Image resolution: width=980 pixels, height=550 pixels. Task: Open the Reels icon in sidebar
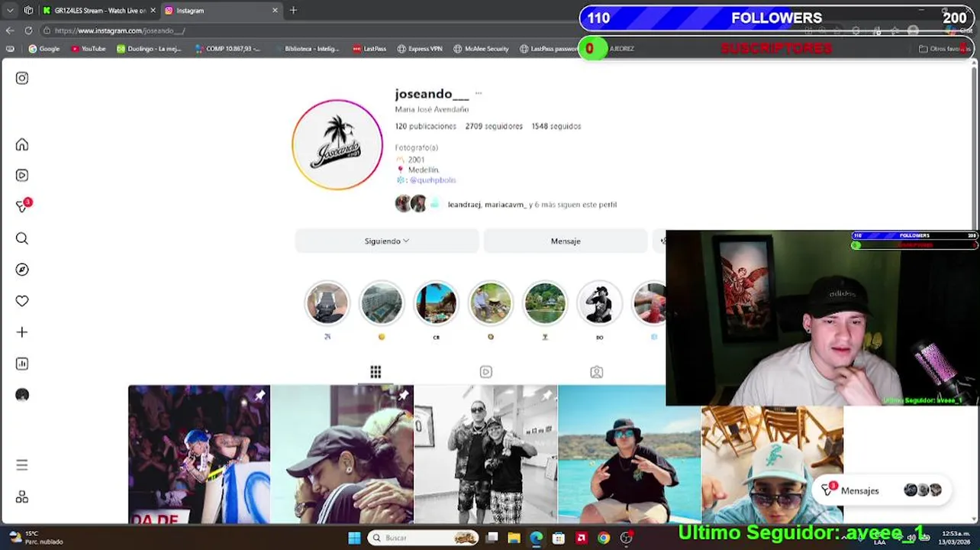point(22,175)
